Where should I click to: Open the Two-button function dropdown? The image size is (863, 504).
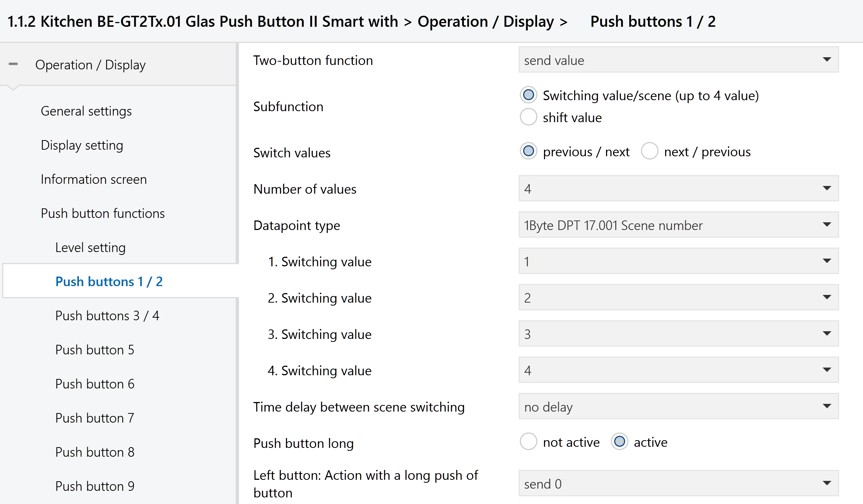[x=678, y=60]
